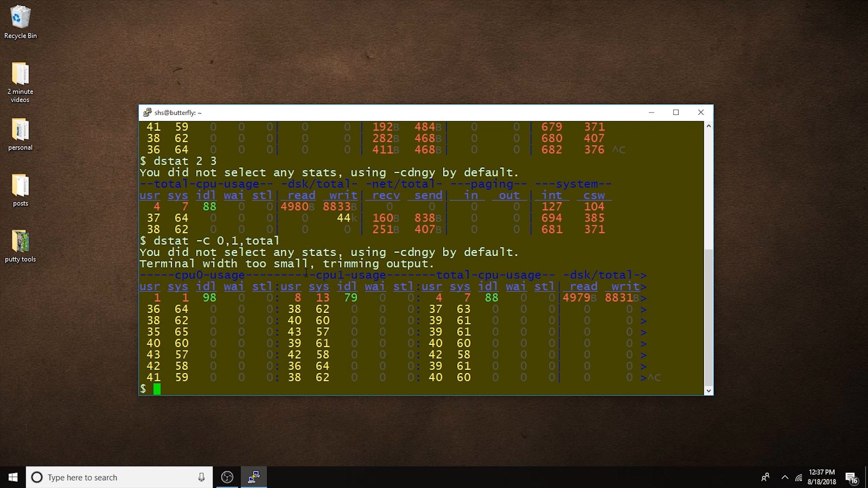Click the 'csw' column header
868x488 pixels.
coord(594,195)
